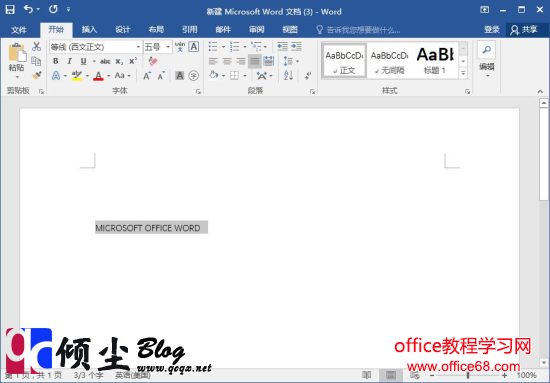Collapse the ribbon with the arrow
This screenshot has width=550, height=383.
[540, 91]
